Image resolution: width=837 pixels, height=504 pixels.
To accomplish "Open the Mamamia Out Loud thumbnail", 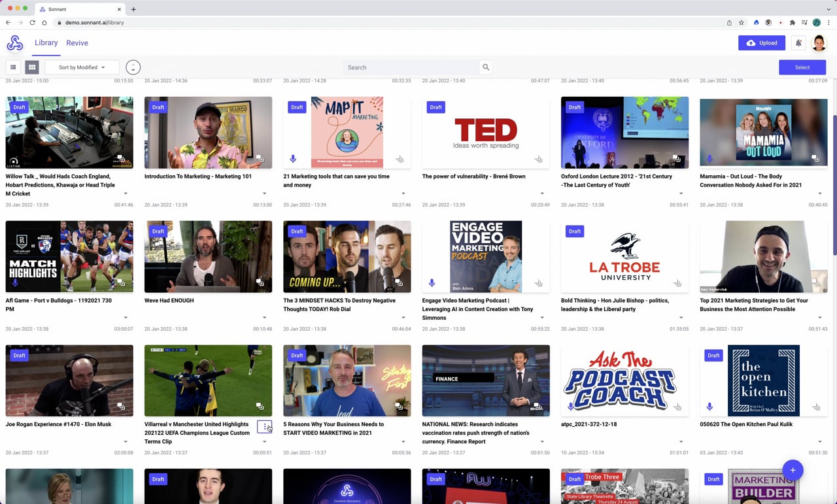I will 763,133.
